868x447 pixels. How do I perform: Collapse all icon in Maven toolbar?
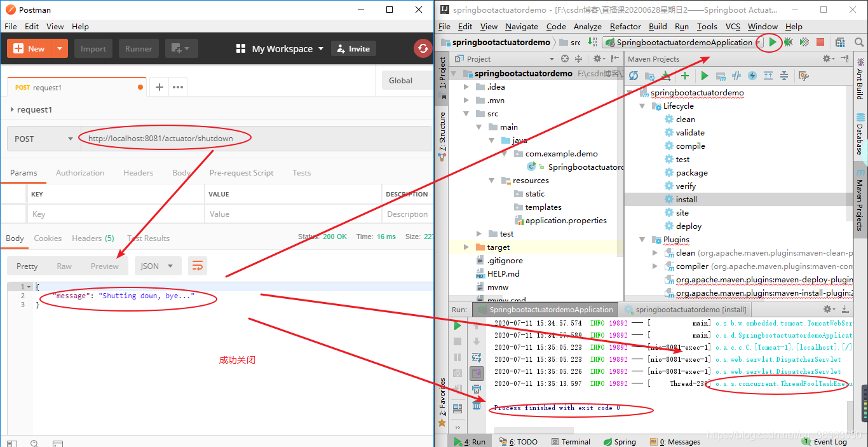point(784,76)
